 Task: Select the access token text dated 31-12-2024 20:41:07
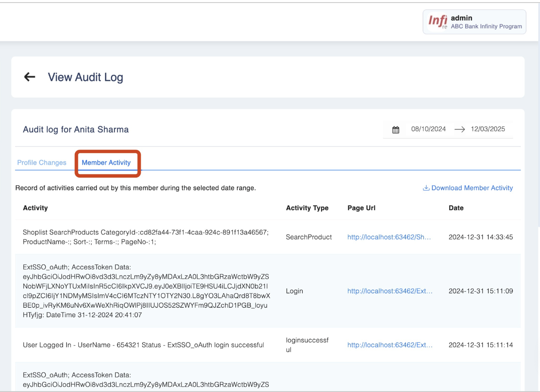(147, 291)
